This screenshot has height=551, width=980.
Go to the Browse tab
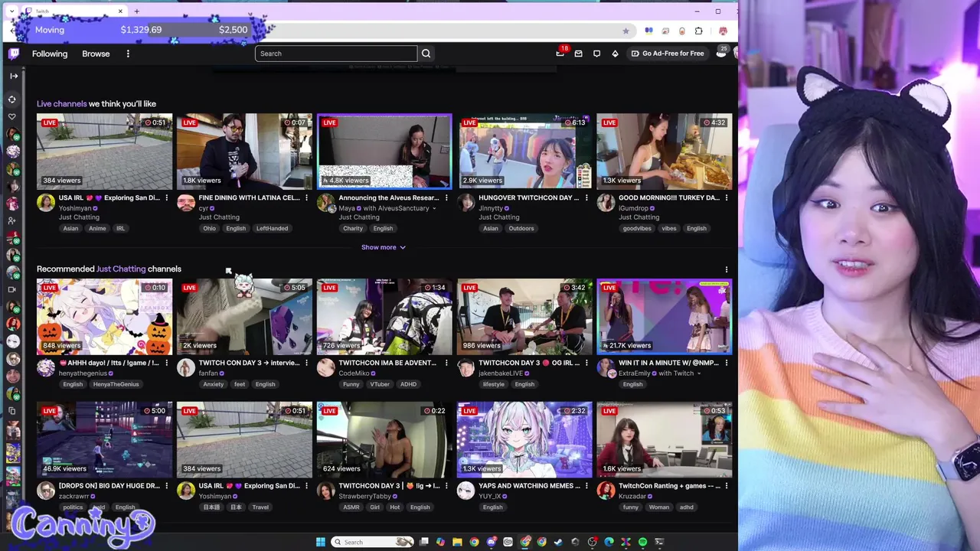[96, 54]
